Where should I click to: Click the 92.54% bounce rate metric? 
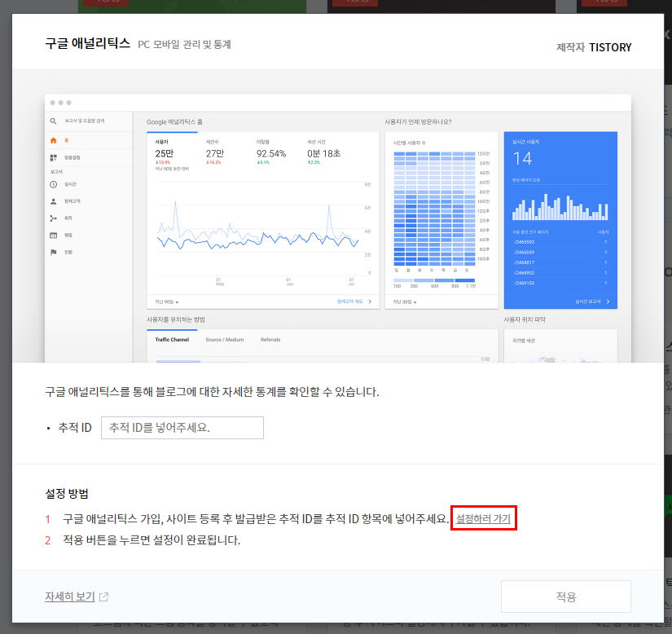coord(271,152)
